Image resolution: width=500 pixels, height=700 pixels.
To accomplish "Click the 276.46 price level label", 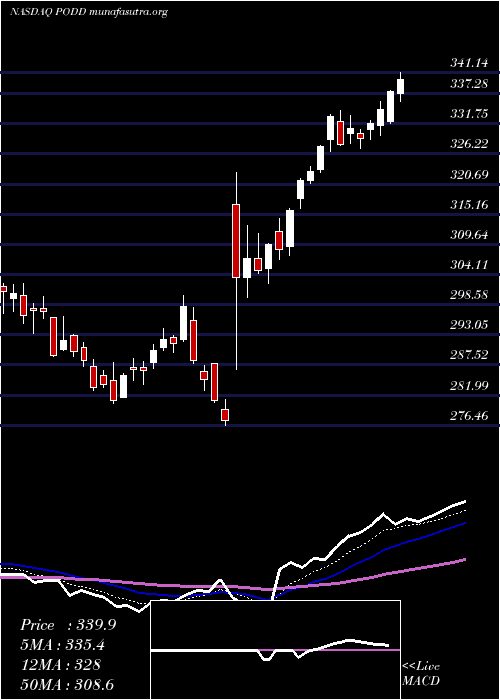I will [469, 416].
